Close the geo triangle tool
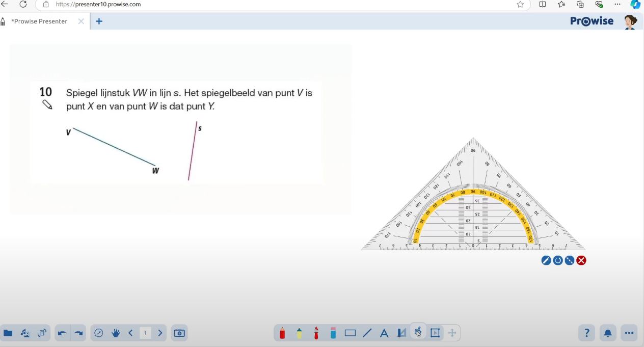The width and height of the screenshot is (644, 347). 581,260
